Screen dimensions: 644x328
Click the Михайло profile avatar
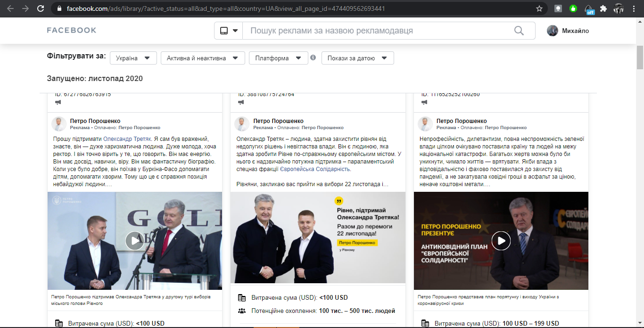point(552,31)
